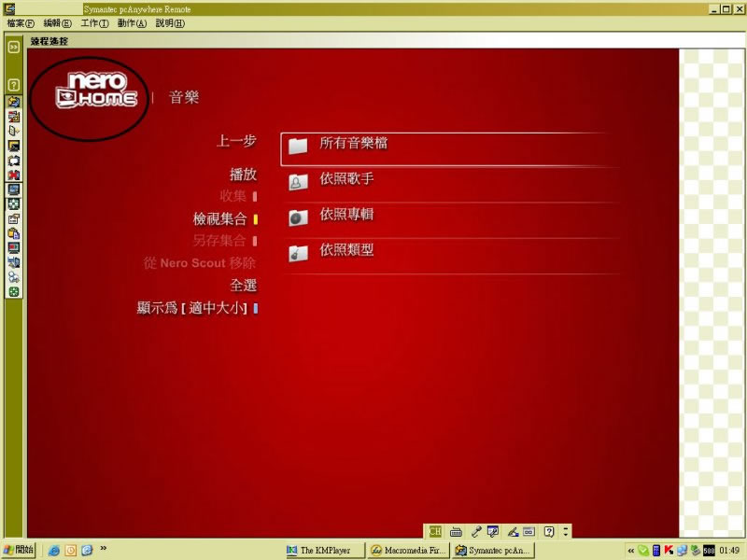
Task: Click 播放 to play
Action: click(x=243, y=175)
